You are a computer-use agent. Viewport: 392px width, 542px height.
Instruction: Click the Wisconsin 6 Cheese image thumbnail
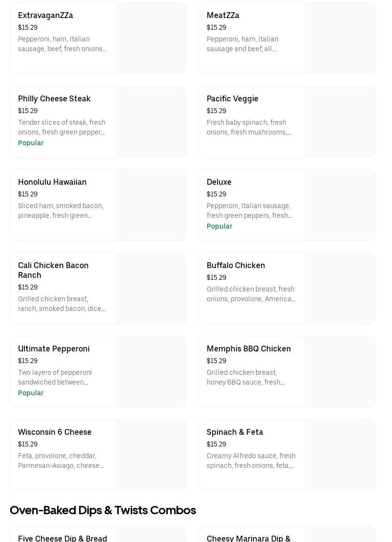click(151, 455)
